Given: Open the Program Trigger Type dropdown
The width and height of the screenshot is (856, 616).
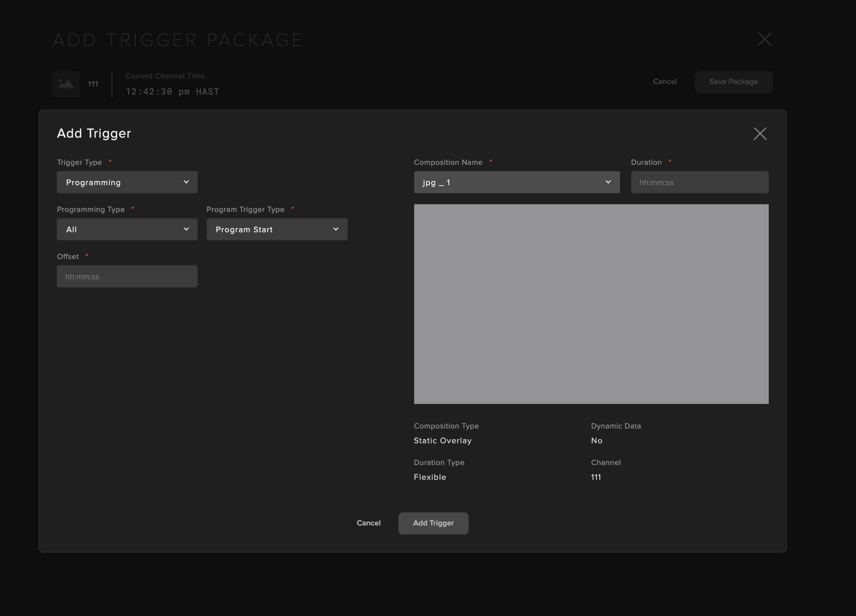Looking at the screenshot, I should click(x=277, y=229).
